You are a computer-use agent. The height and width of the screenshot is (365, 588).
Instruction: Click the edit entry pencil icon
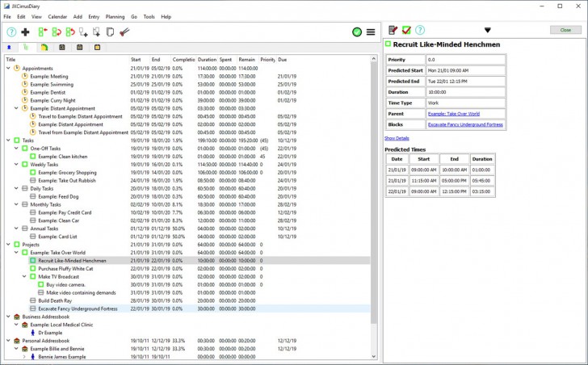(393, 30)
